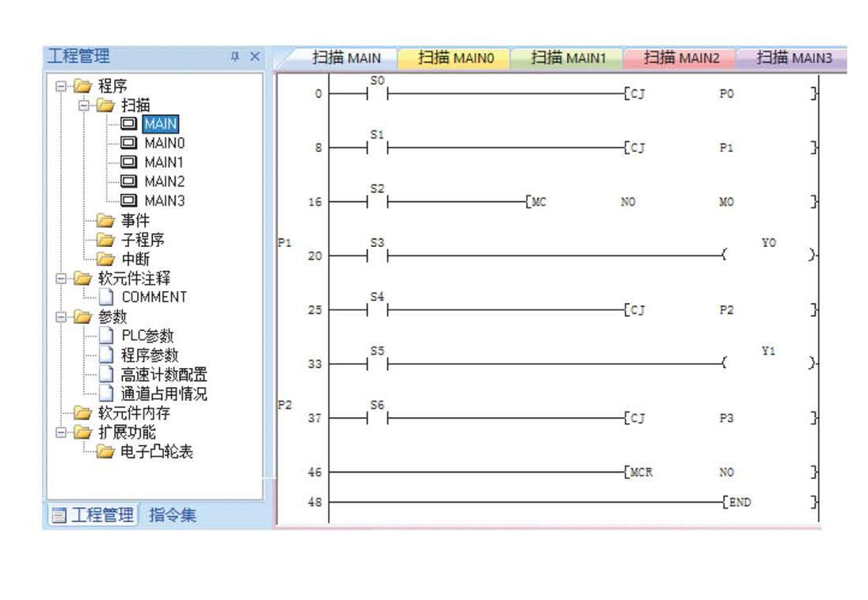Click the 事件 folder icon

click(x=105, y=221)
